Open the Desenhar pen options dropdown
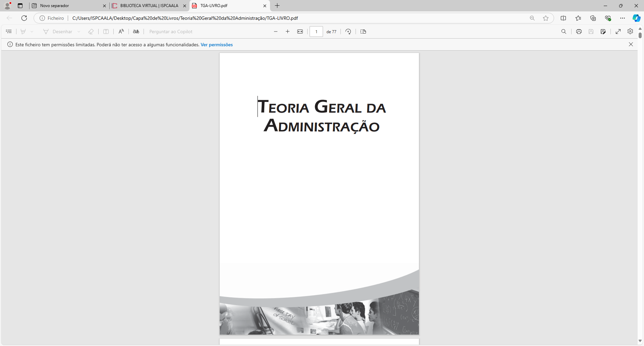The image size is (644, 346). (x=79, y=31)
